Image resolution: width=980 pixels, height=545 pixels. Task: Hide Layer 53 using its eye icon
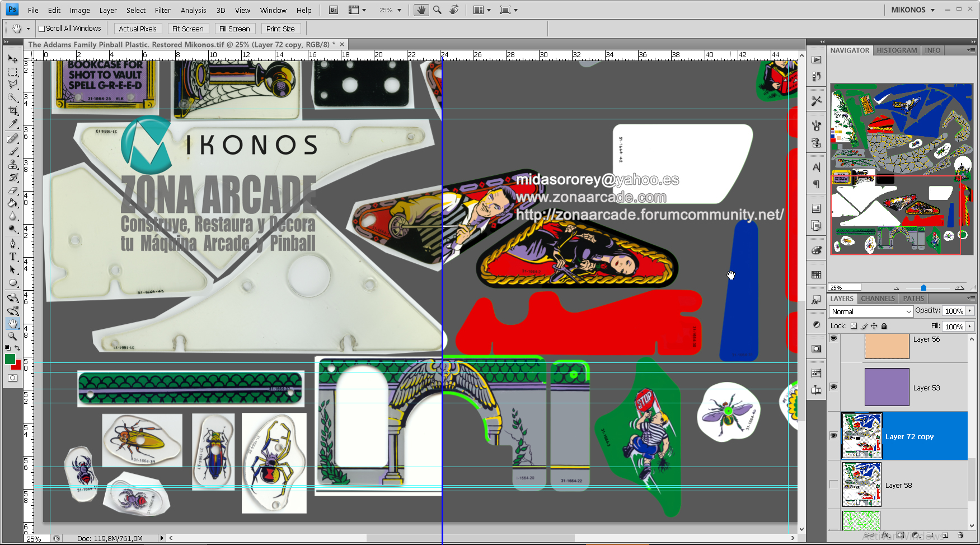click(x=833, y=387)
